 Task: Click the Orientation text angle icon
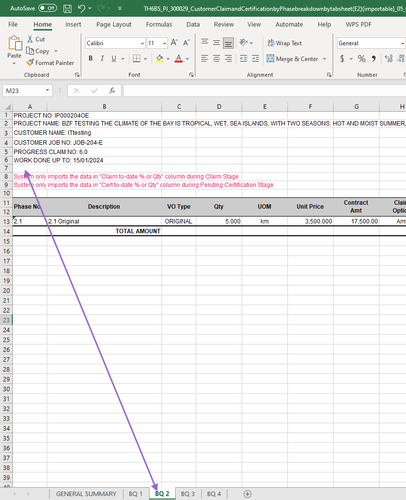pyautogui.click(x=244, y=42)
